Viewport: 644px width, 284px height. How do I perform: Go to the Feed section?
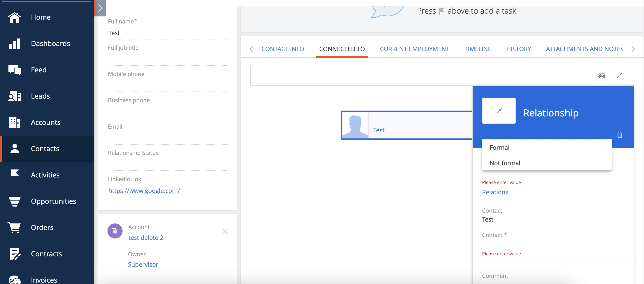click(47, 70)
